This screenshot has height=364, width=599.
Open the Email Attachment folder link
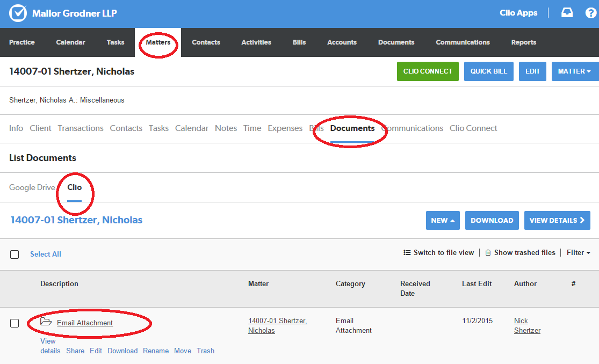85,323
